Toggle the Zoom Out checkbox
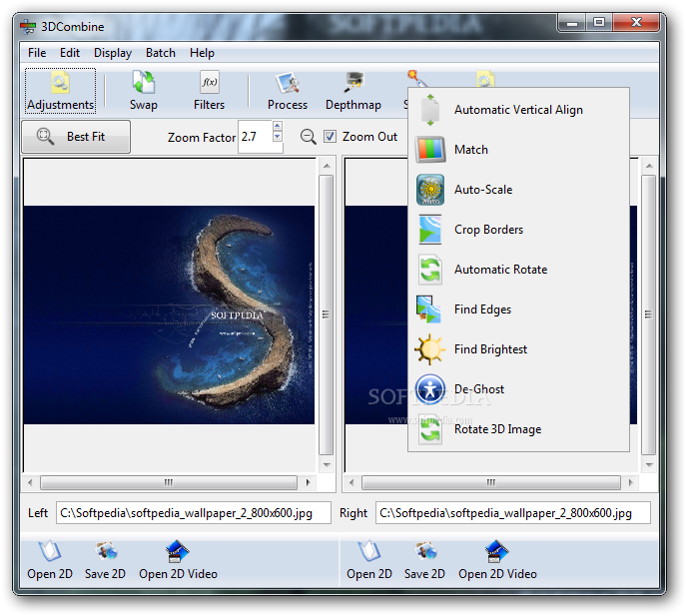687x616 pixels. tap(330, 136)
